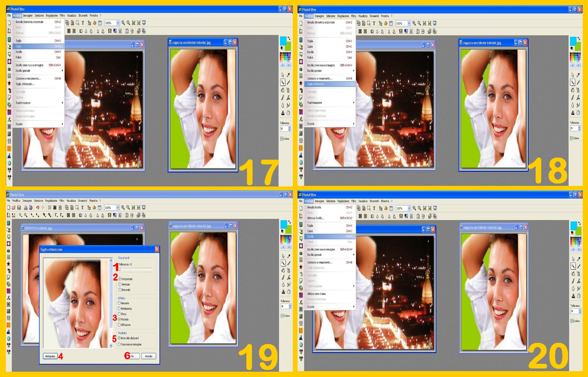Select the Verticale radio option
This screenshot has height=377, width=588.
[120, 284]
